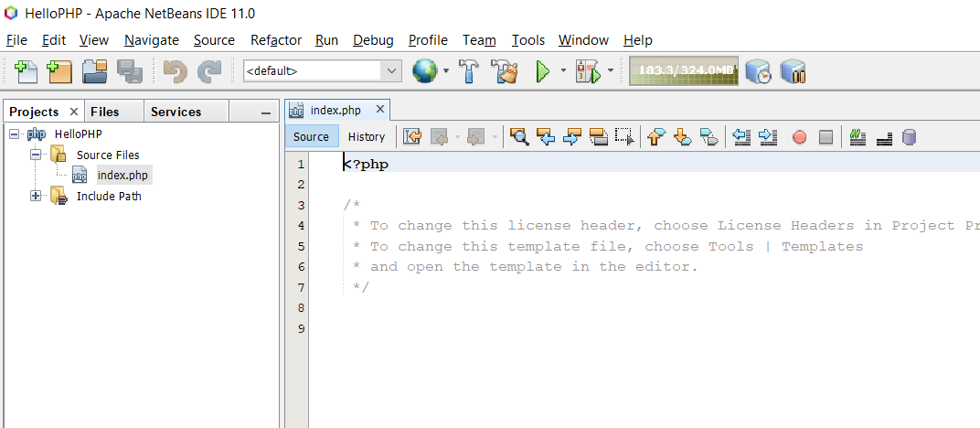Click the Redo arrow icon

208,71
